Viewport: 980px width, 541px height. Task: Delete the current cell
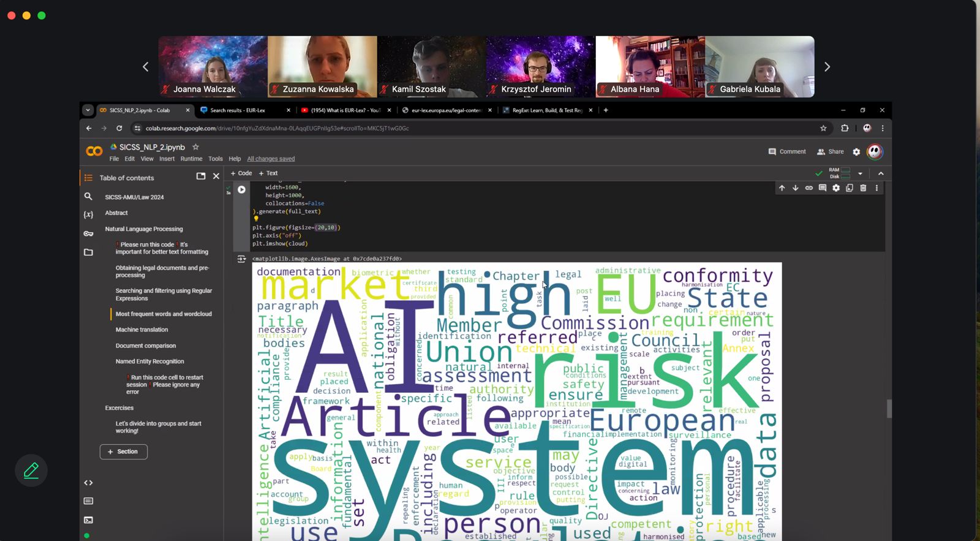point(863,188)
